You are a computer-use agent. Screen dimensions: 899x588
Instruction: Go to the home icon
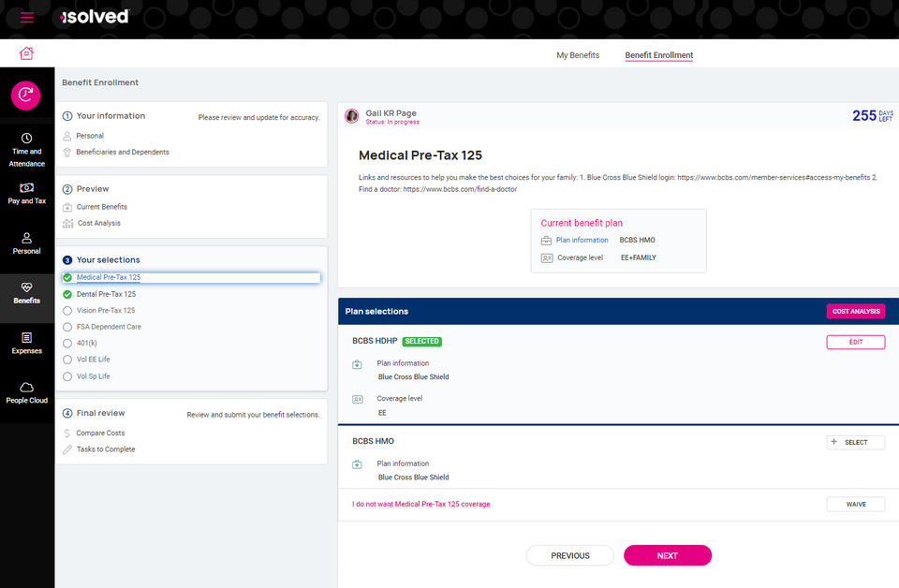pos(26,53)
